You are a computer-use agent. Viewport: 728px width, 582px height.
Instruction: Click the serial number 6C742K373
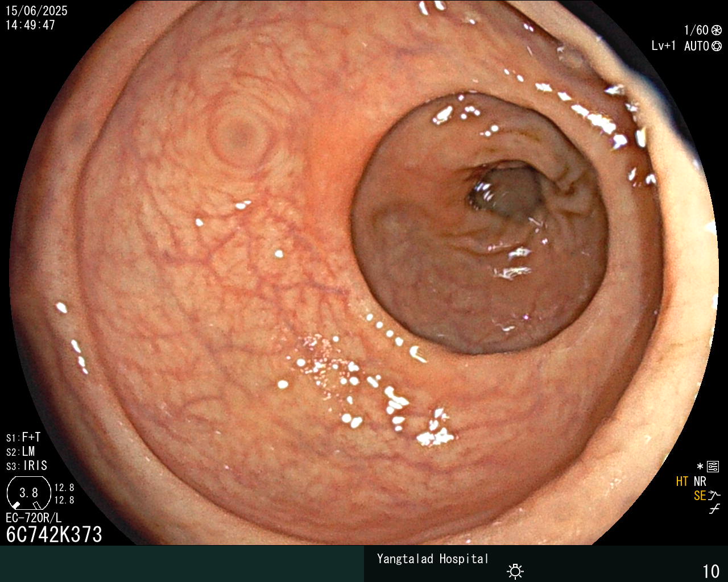tap(54, 534)
